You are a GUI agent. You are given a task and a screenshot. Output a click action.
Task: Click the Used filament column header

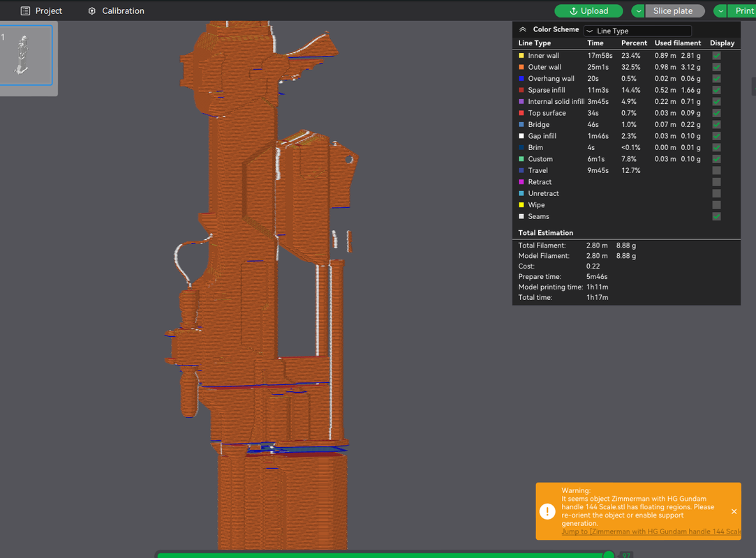point(677,43)
